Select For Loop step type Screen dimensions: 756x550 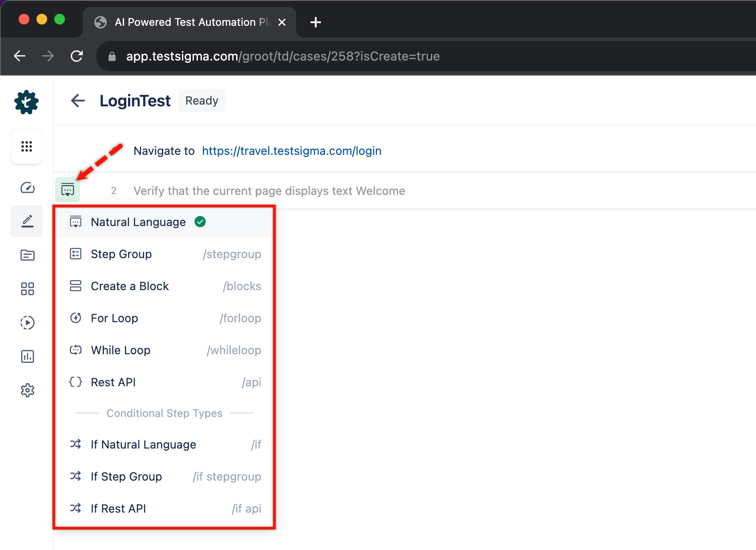(164, 318)
